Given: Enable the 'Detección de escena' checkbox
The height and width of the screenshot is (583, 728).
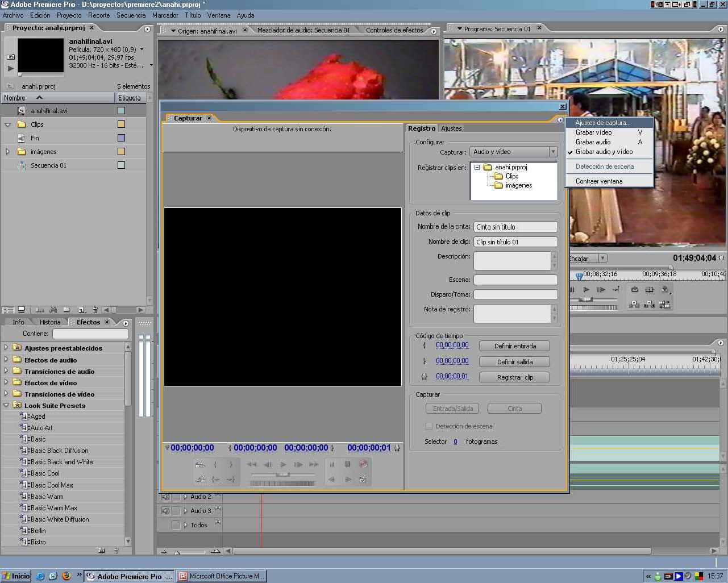Looking at the screenshot, I should (429, 426).
